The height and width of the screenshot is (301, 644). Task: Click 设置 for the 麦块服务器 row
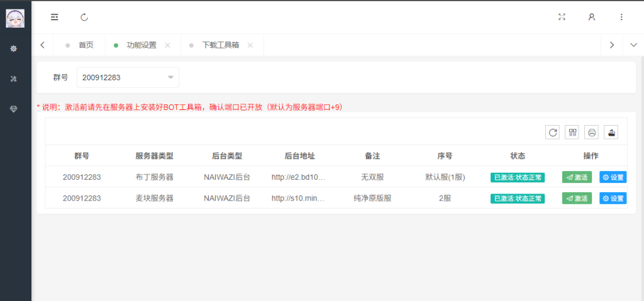pyautogui.click(x=613, y=199)
